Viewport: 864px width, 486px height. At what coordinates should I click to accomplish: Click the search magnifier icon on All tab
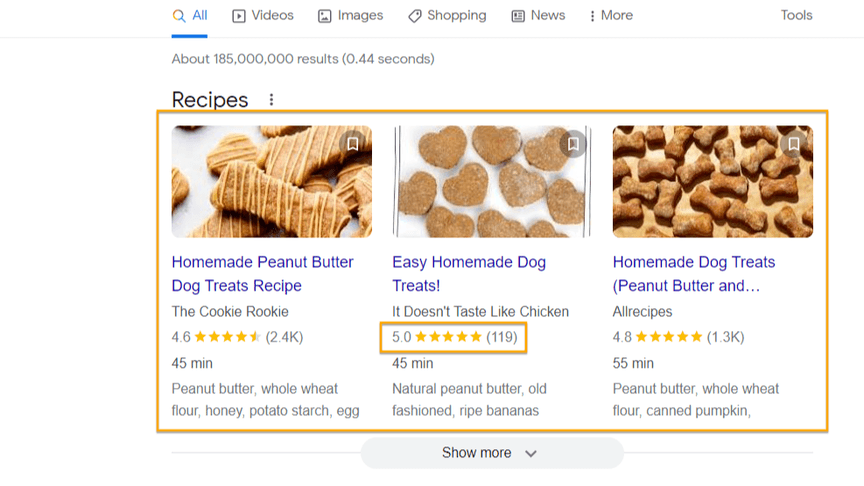(x=179, y=15)
